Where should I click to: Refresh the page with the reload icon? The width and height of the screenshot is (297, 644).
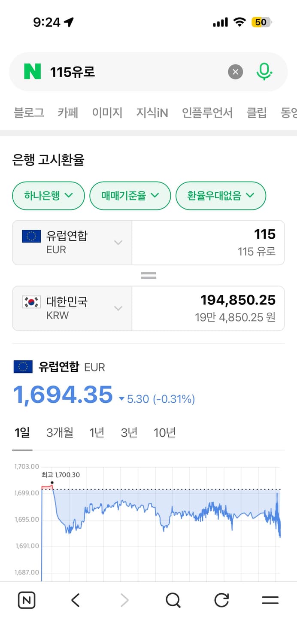221,600
